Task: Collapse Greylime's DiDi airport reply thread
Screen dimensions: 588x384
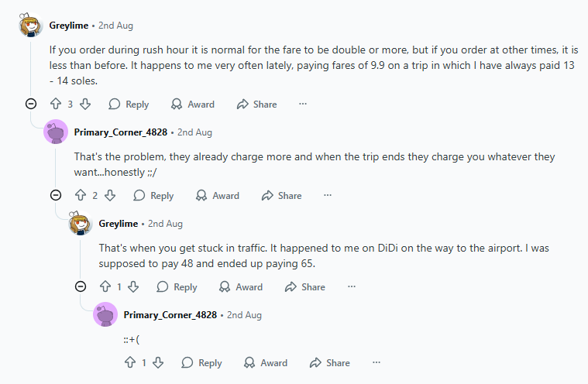Action: (81, 286)
